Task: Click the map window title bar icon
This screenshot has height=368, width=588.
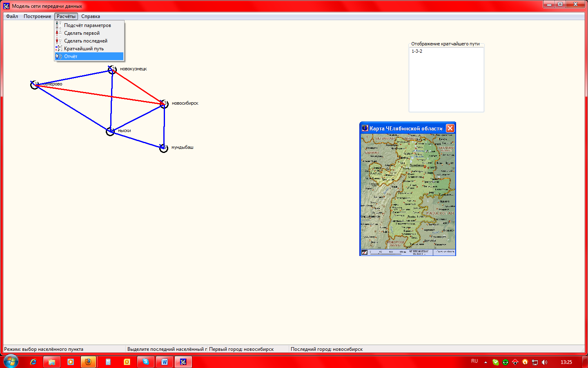Action: point(365,128)
